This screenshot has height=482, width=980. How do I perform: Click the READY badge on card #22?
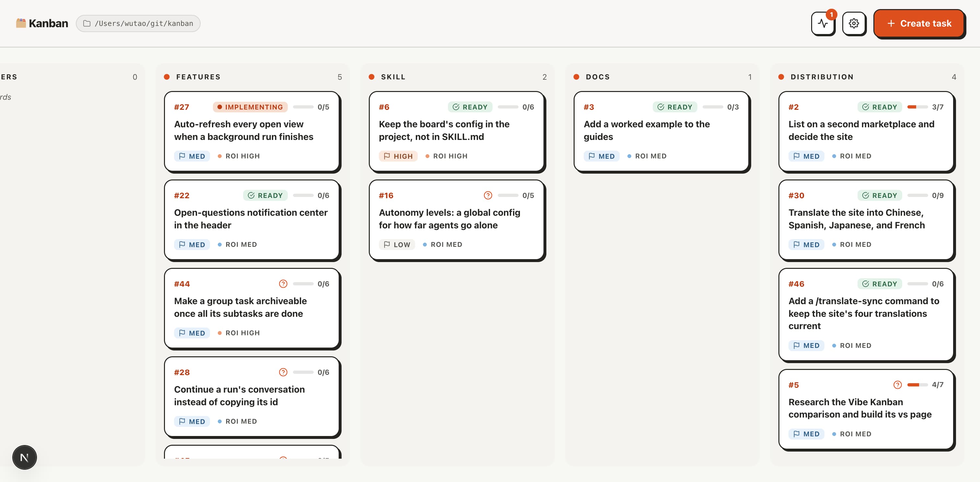pos(265,195)
